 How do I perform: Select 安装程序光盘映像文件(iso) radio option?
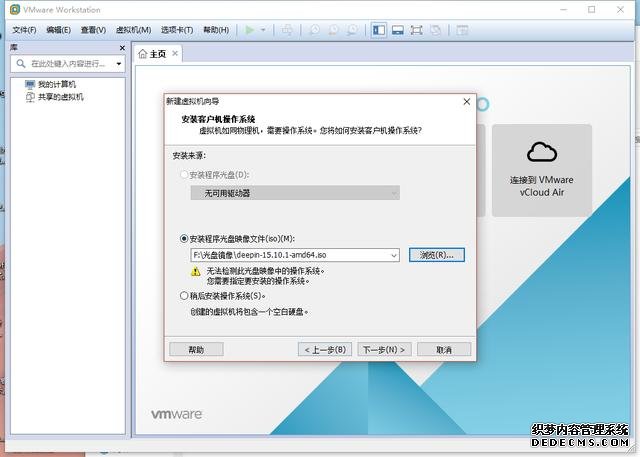[x=184, y=238]
